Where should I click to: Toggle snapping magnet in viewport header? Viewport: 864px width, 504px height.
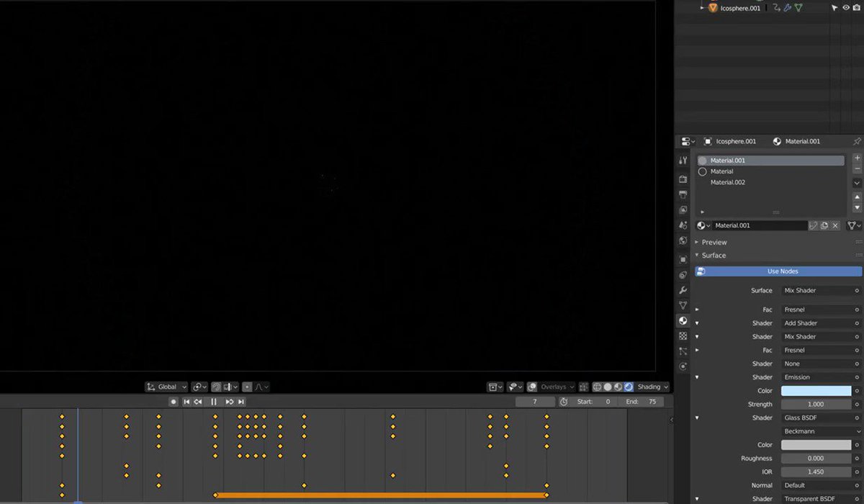[x=216, y=387]
